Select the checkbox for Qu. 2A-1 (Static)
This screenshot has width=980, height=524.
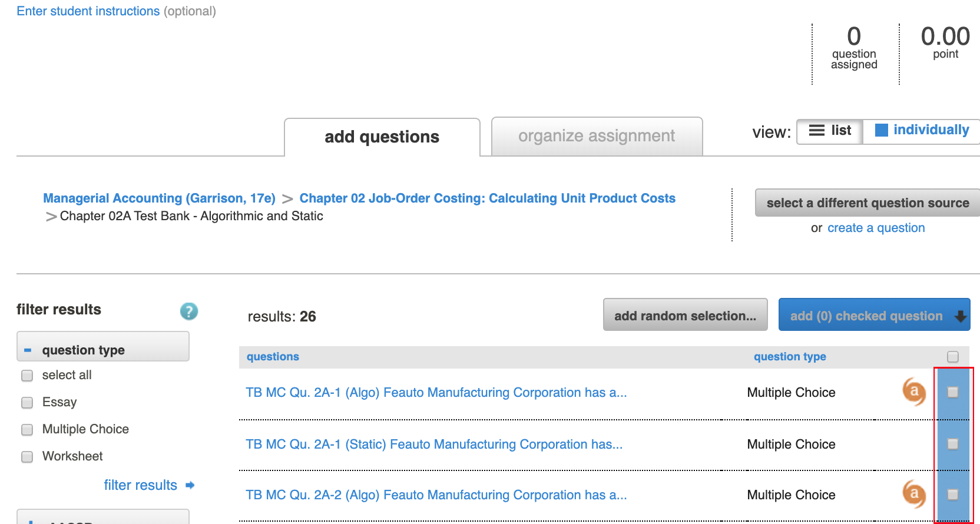(x=952, y=444)
